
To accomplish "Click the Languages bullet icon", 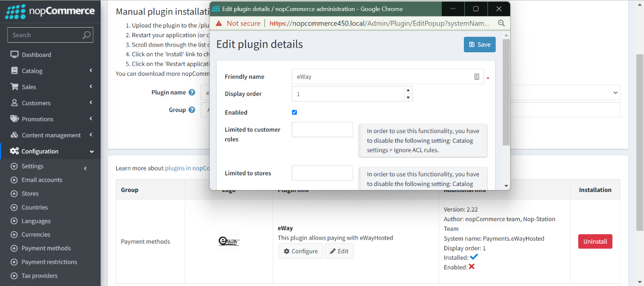I will tap(14, 221).
